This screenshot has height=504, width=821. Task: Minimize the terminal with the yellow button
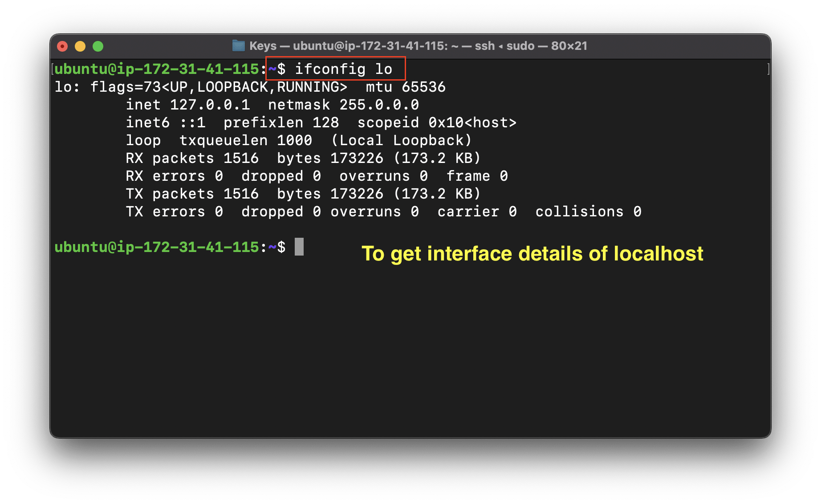point(80,46)
